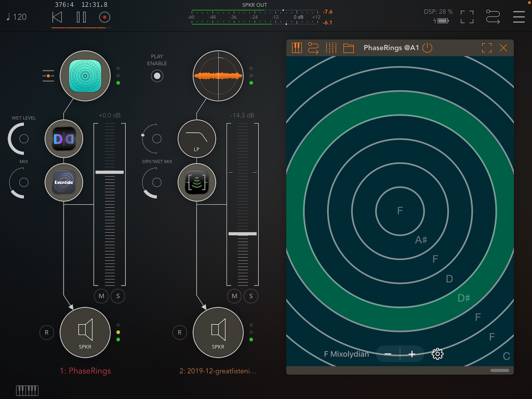Open presets folder in PhaseRings header
Viewport: 532px width, 399px height.
[x=348, y=48]
